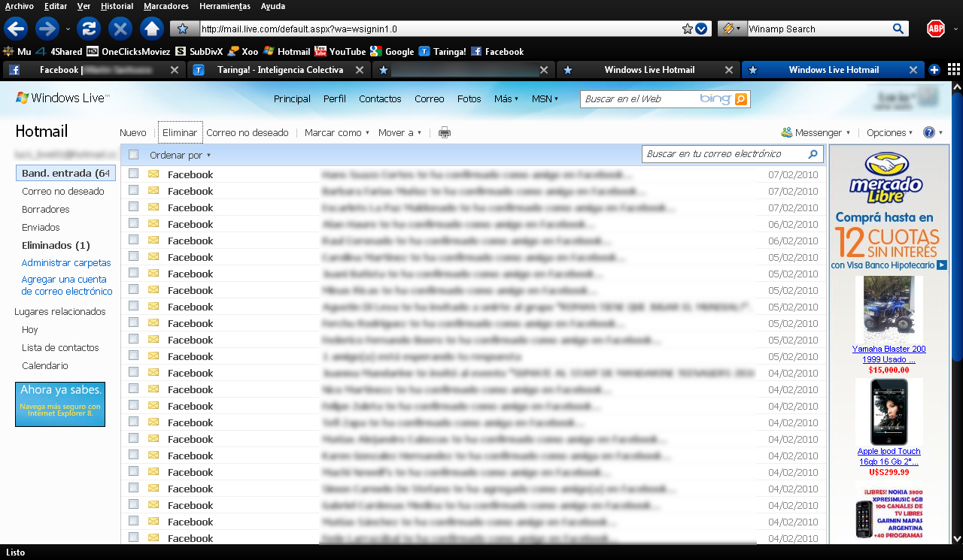
Task: Open the Messenger dropdown
Action: (816, 133)
